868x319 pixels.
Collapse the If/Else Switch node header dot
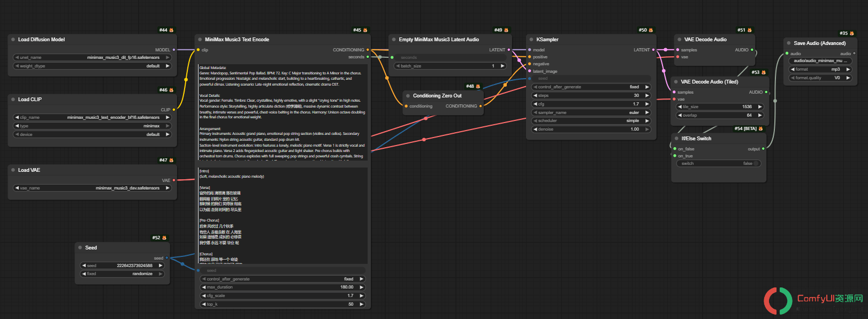(x=676, y=139)
